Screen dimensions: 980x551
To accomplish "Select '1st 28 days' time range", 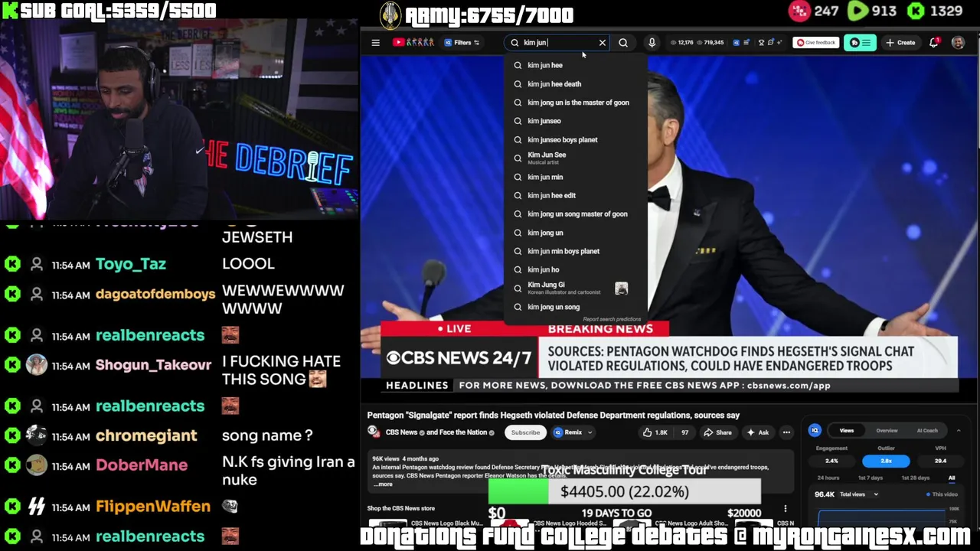I will (915, 478).
